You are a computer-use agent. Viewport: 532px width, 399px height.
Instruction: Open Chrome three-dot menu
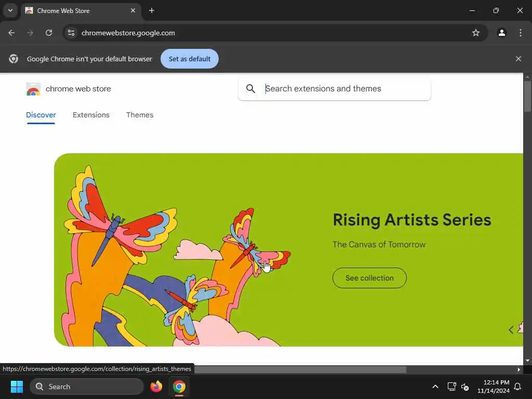[x=521, y=33]
